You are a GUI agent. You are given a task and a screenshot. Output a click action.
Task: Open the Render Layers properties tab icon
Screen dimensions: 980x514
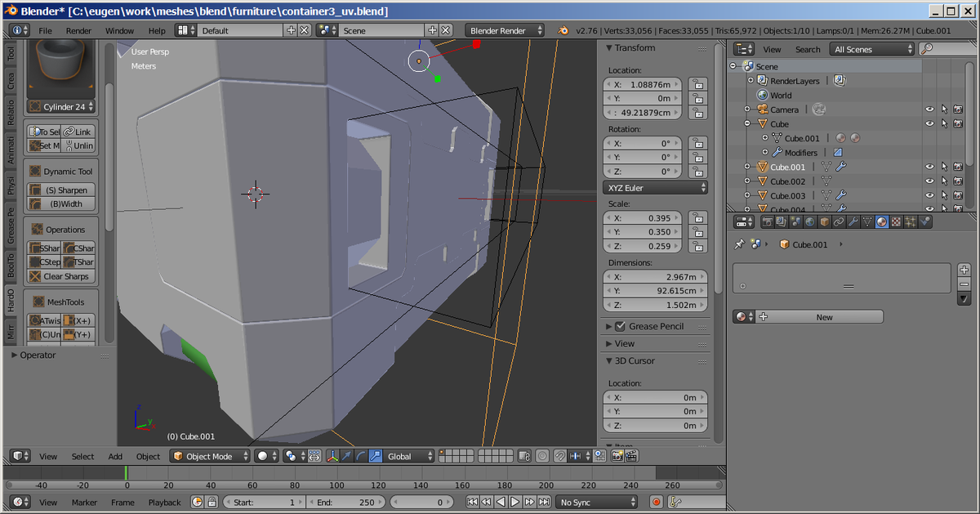point(782,222)
